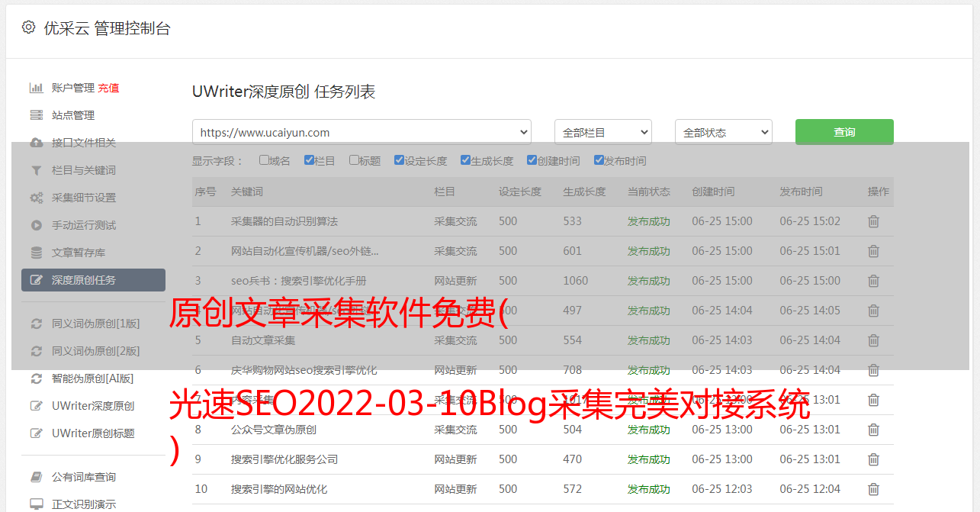The width and height of the screenshot is (980, 512).
Task: Click the red 充值 link
Action: click(x=108, y=88)
